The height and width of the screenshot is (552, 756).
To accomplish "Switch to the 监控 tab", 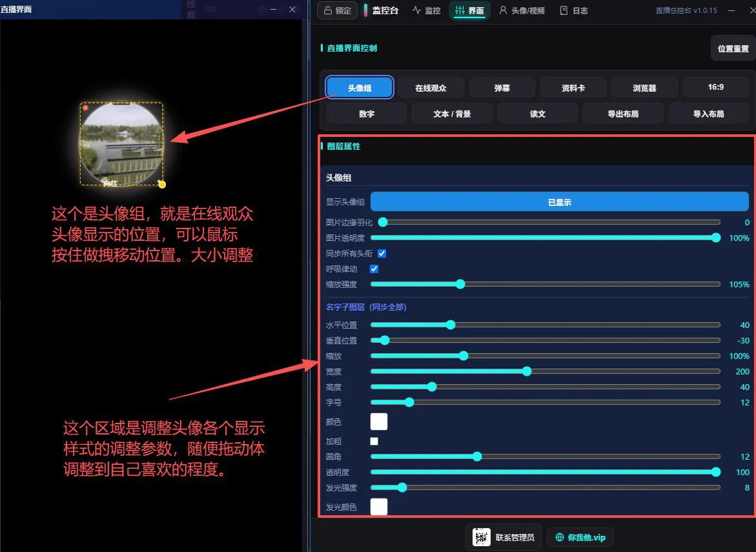I will pos(426,10).
